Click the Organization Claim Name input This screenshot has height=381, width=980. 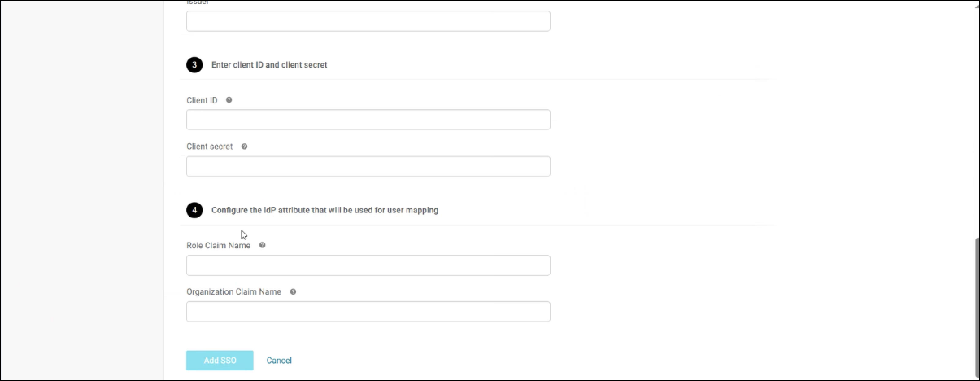pos(368,312)
